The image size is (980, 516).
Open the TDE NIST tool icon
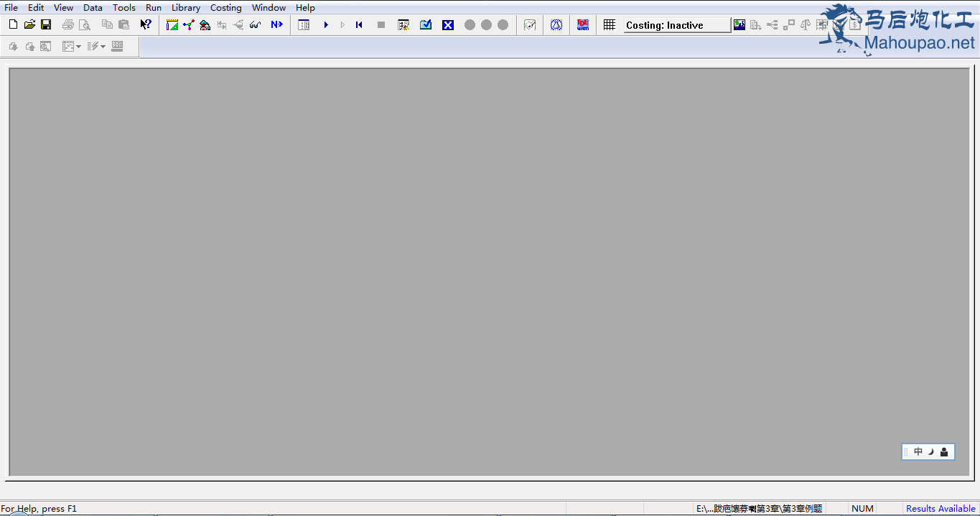pyautogui.click(x=583, y=25)
